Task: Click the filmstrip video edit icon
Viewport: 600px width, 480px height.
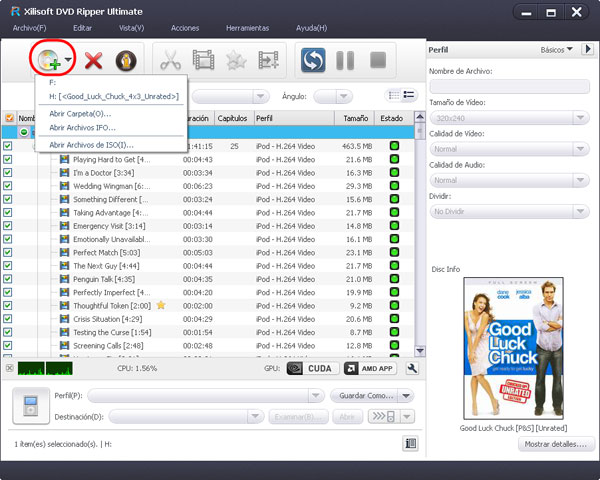Action: [x=204, y=61]
